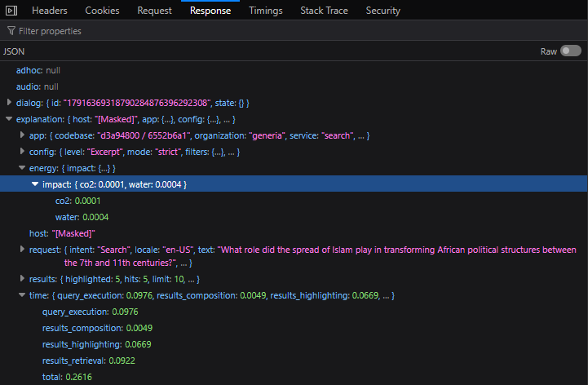
Task: Enable the Raw response toggle
Action: point(570,51)
